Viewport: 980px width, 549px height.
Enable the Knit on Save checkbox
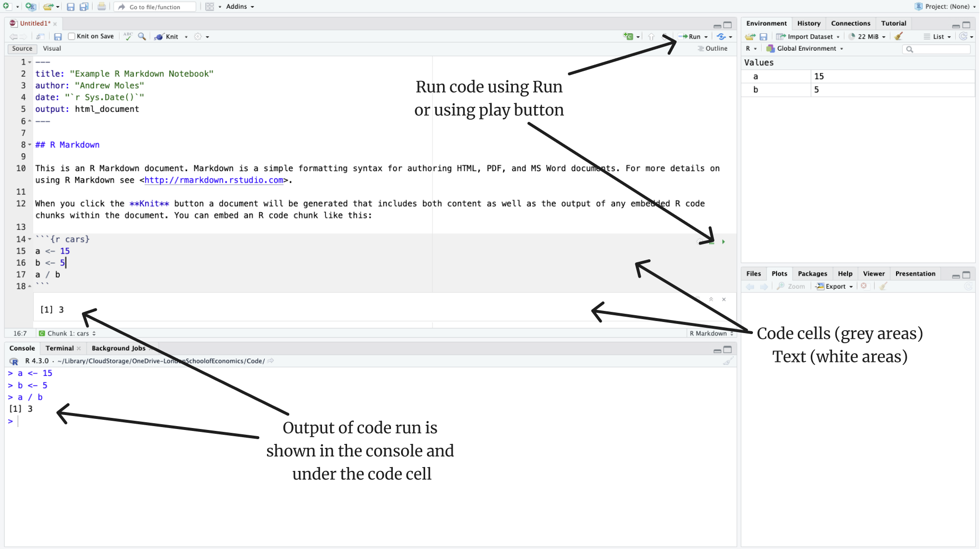click(x=72, y=37)
